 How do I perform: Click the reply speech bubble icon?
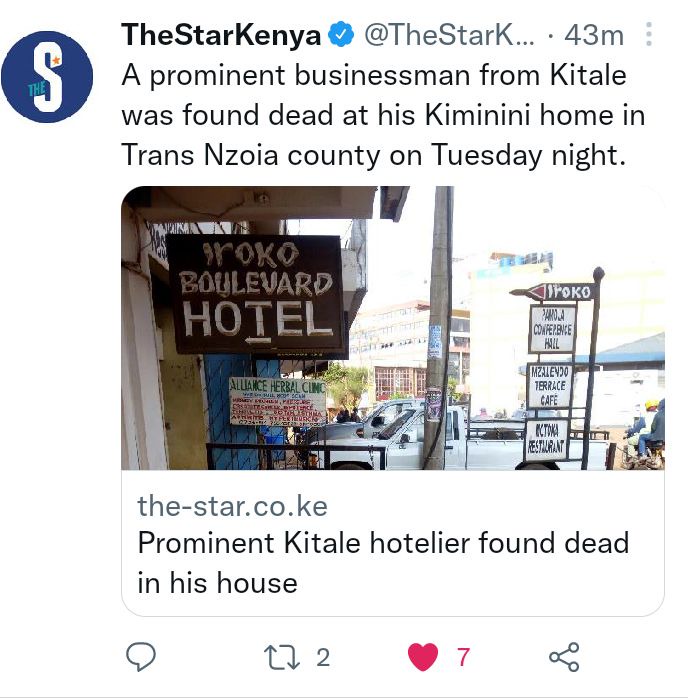point(141,657)
